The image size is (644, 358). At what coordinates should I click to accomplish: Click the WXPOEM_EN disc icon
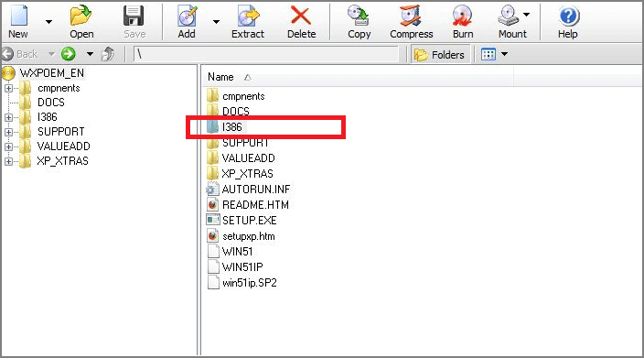click(x=8, y=73)
